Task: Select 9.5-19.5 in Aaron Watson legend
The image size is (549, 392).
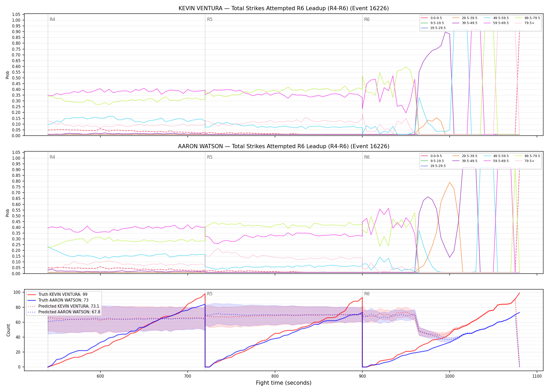Action: 432,161
